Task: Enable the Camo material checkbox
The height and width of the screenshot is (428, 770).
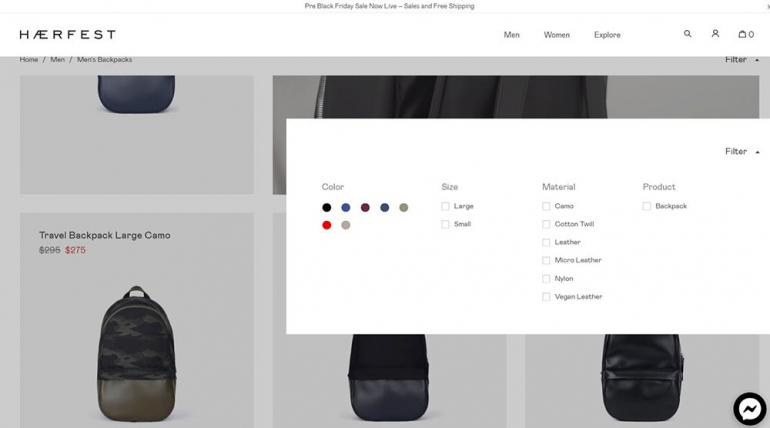Action: point(546,206)
